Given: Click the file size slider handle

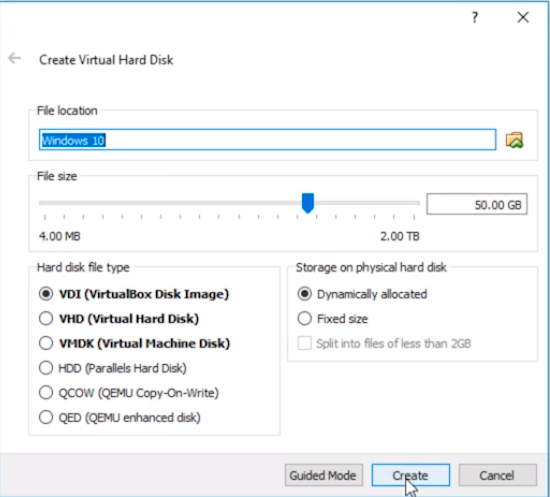Looking at the screenshot, I should [x=308, y=203].
